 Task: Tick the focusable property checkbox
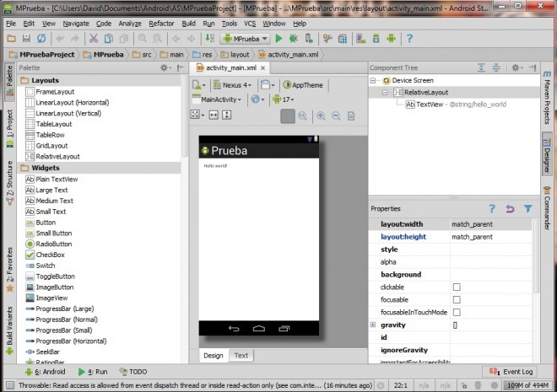click(457, 300)
